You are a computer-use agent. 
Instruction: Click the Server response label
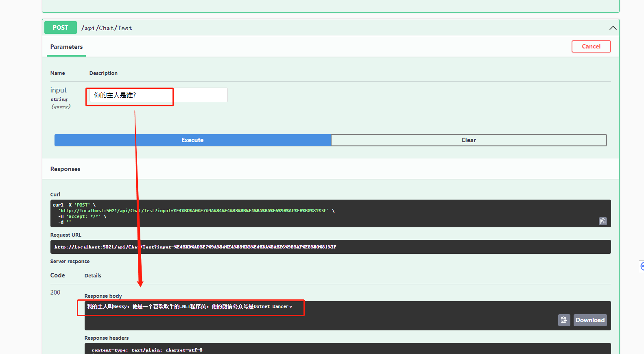70,262
